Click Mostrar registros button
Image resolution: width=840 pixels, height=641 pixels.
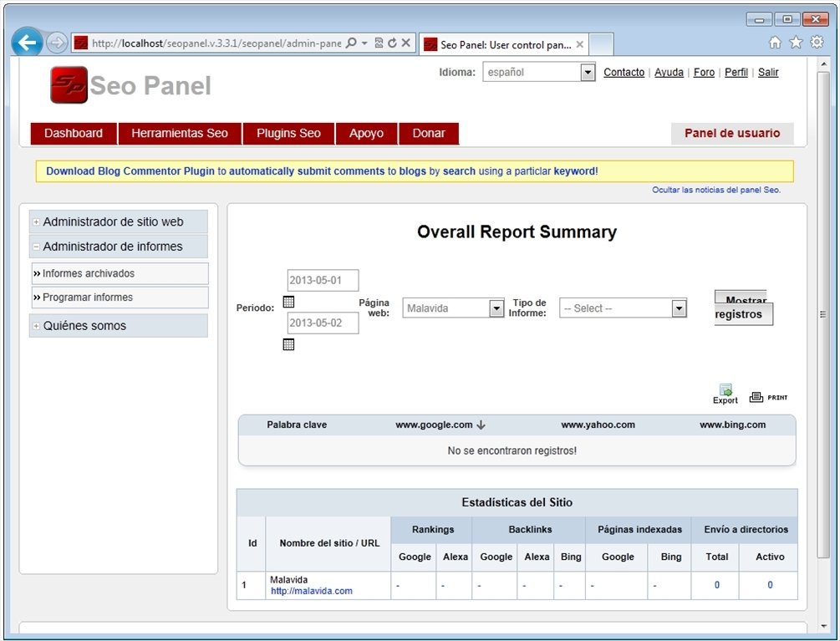743,308
